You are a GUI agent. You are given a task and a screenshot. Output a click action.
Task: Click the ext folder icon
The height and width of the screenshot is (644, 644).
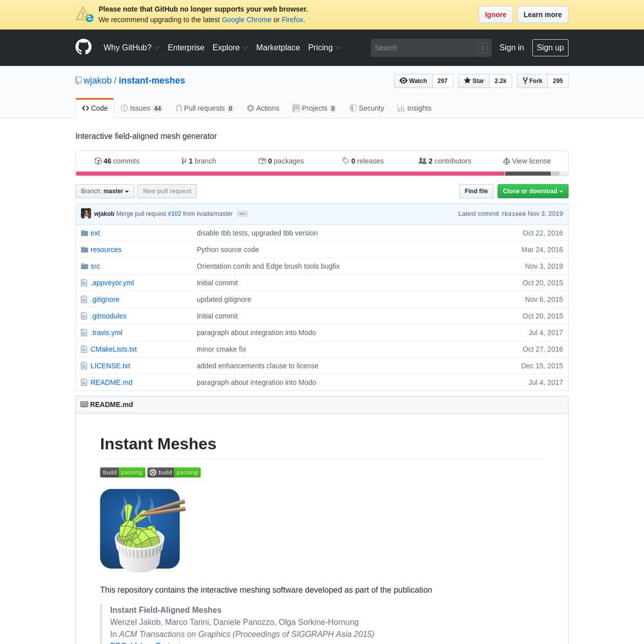point(84,233)
